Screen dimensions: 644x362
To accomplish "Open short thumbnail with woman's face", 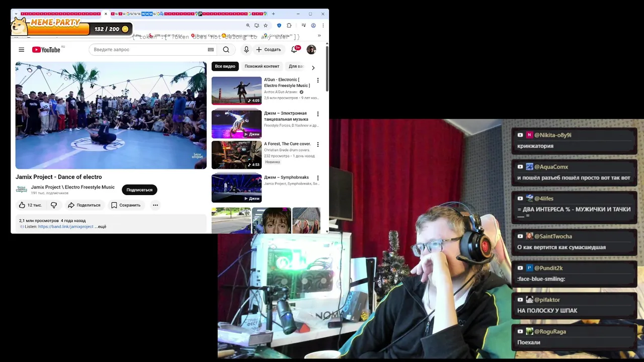I will coord(271,220).
